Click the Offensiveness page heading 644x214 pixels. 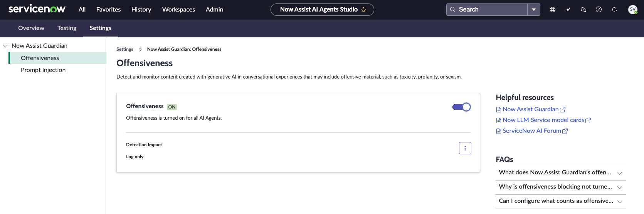point(145,63)
